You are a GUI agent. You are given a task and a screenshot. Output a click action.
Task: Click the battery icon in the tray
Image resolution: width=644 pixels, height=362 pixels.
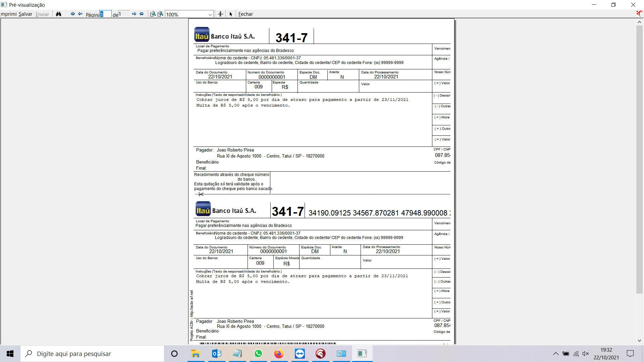pos(566,354)
